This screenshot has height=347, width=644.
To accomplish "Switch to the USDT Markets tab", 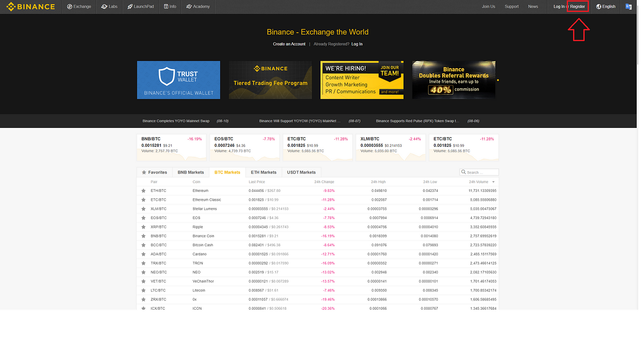I will click(x=301, y=172).
